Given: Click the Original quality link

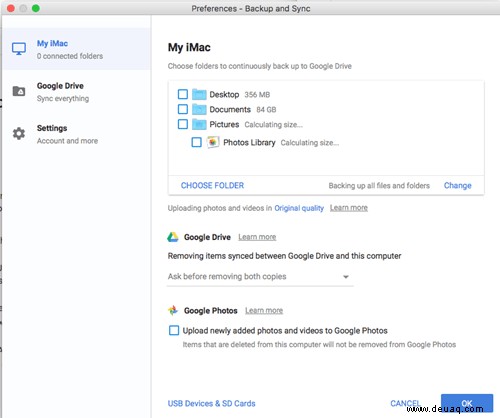Looking at the screenshot, I should [x=299, y=208].
